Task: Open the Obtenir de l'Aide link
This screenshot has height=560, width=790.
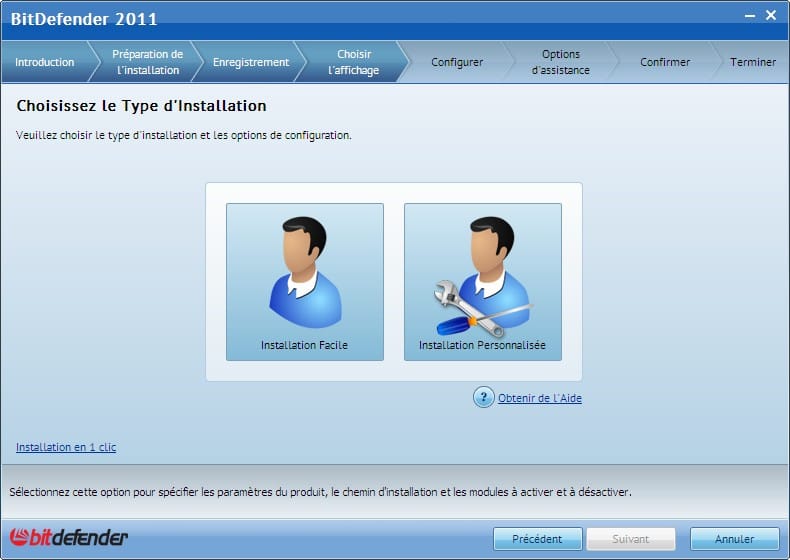Action: click(x=540, y=398)
